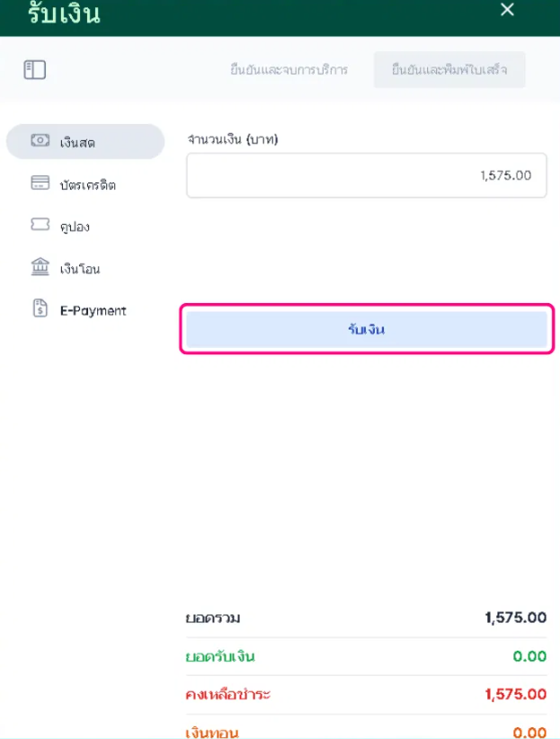Click the coupon ticket icon
The height and width of the screenshot is (739, 560).
click(x=40, y=226)
